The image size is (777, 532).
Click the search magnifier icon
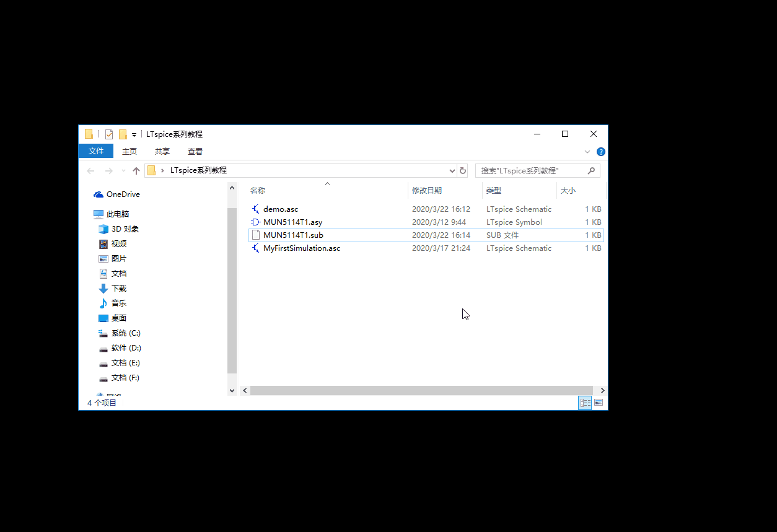[591, 170]
